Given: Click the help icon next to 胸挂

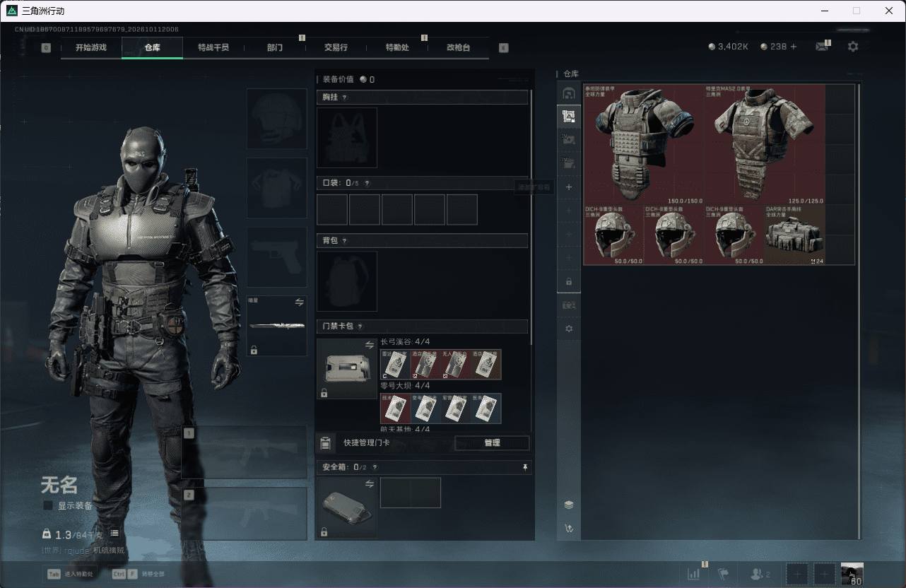Looking at the screenshot, I should 345,98.
